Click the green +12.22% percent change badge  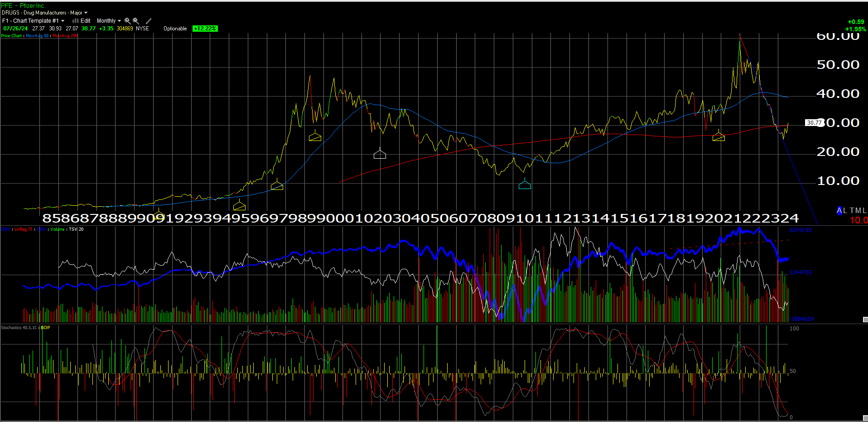(205, 29)
